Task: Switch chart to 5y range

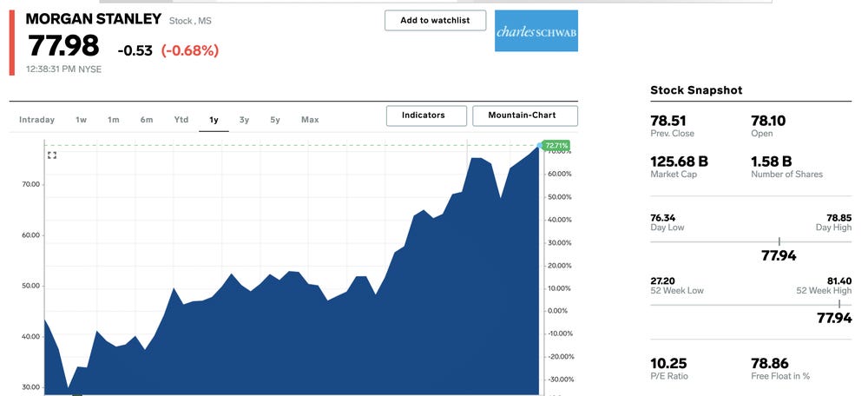Action: (275, 120)
